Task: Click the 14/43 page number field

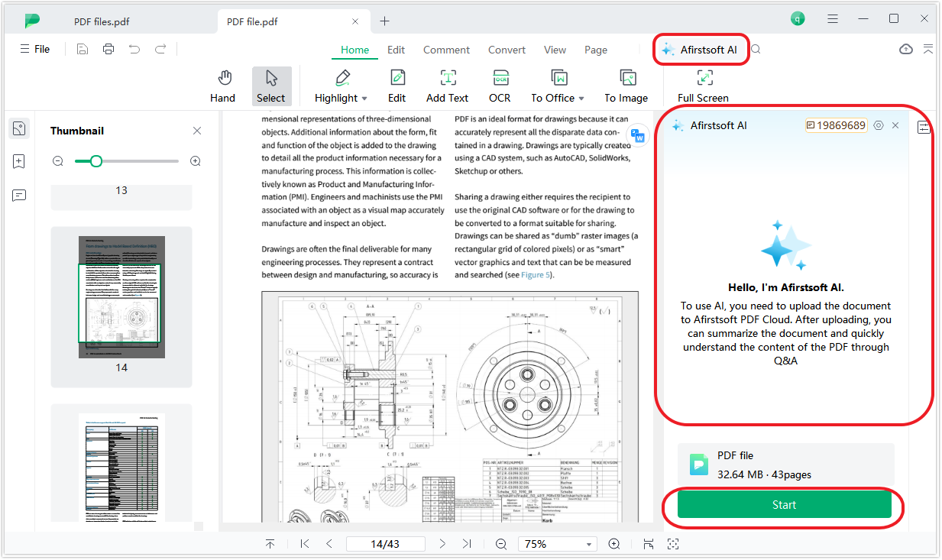Action: click(x=385, y=544)
